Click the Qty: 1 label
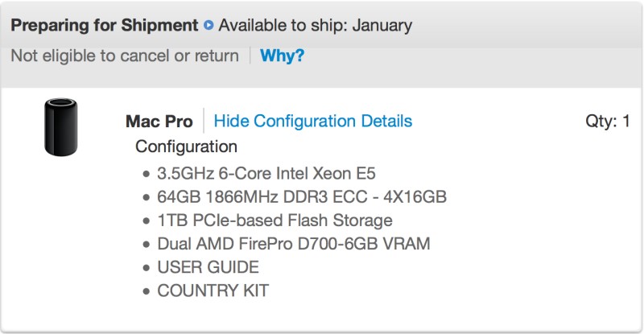Image resolution: width=644 pixels, height=334 pixels. pos(607,121)
